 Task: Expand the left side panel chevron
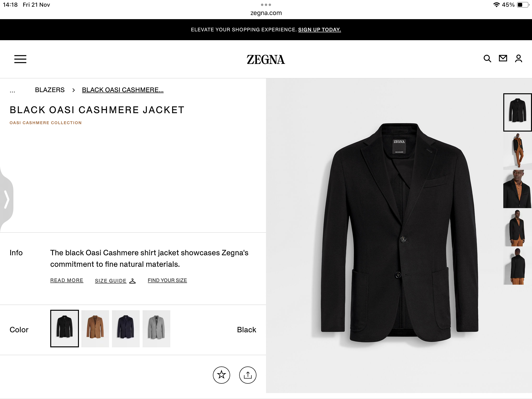[x=6, y=199]
